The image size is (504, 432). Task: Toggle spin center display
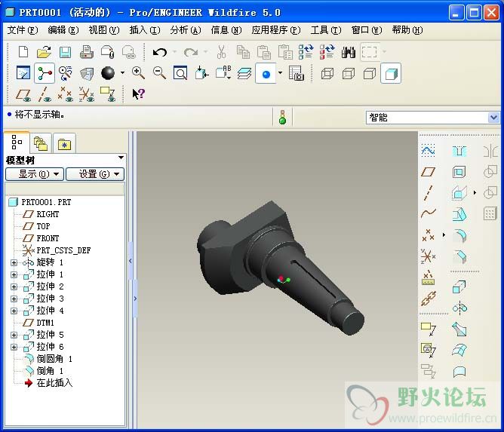click(x=45, y=74)
